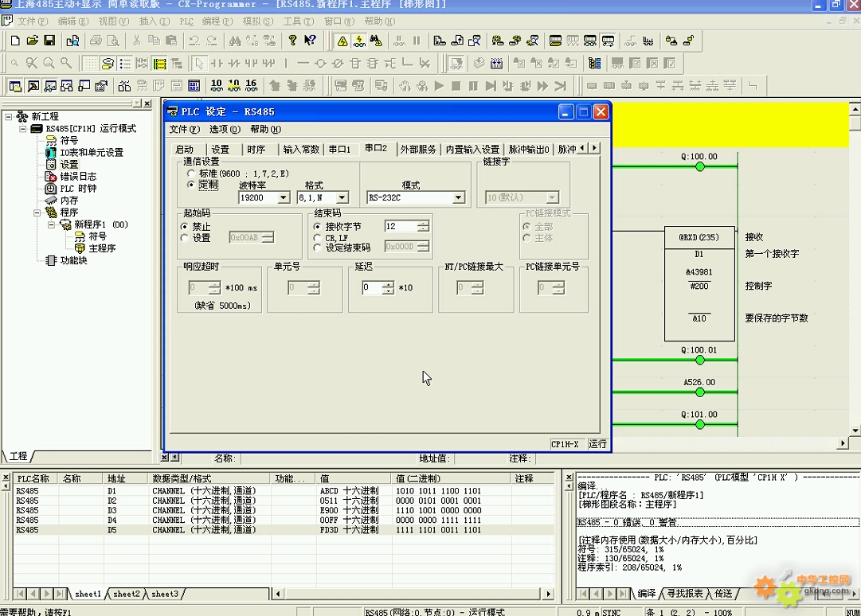Collapse the 程序 tree node
Image resolution: width=861 pixels, height=616 pixels.
coord(37,212)
